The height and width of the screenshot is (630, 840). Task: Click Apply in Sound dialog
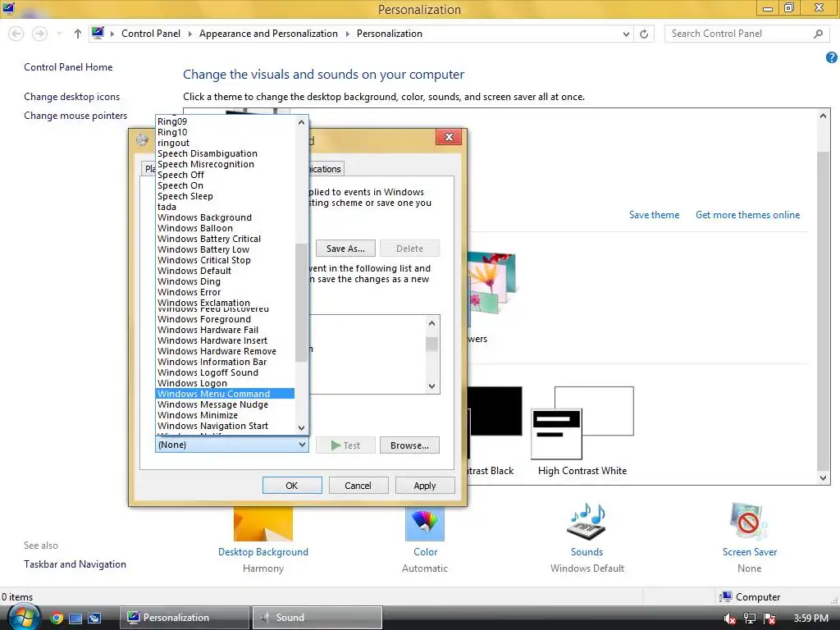point(425,486)
